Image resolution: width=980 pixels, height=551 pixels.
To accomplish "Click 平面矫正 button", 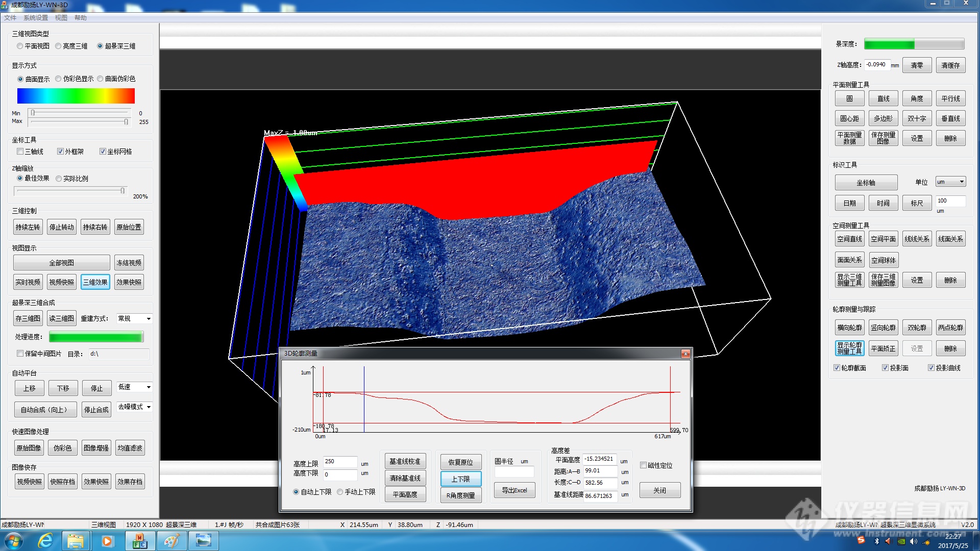I will 884,348.
